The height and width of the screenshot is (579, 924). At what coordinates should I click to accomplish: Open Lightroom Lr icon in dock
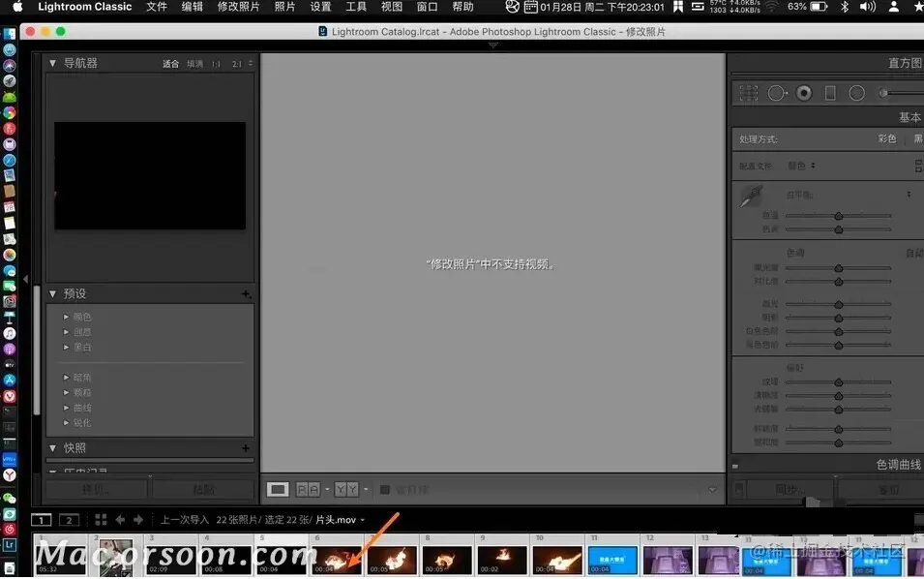(10, 545)
